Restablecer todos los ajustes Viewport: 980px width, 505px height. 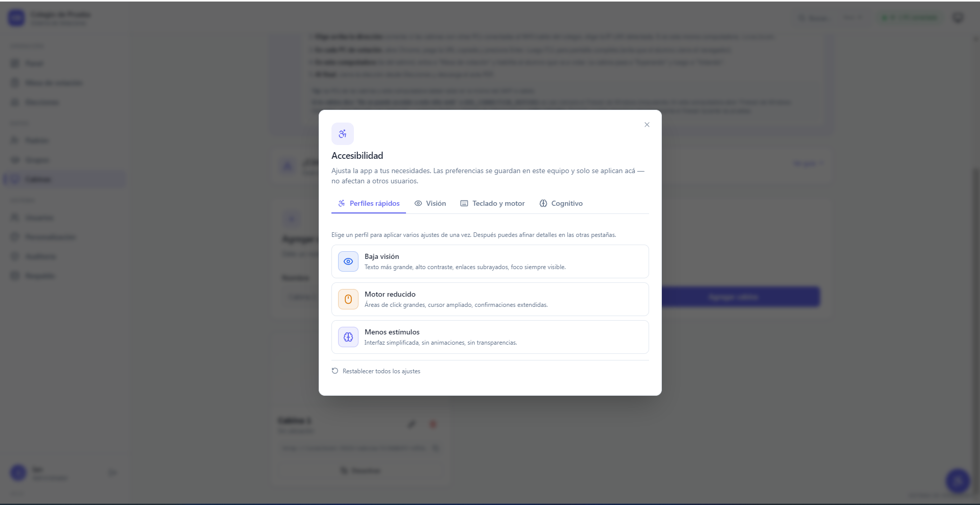tap(376, 371)
